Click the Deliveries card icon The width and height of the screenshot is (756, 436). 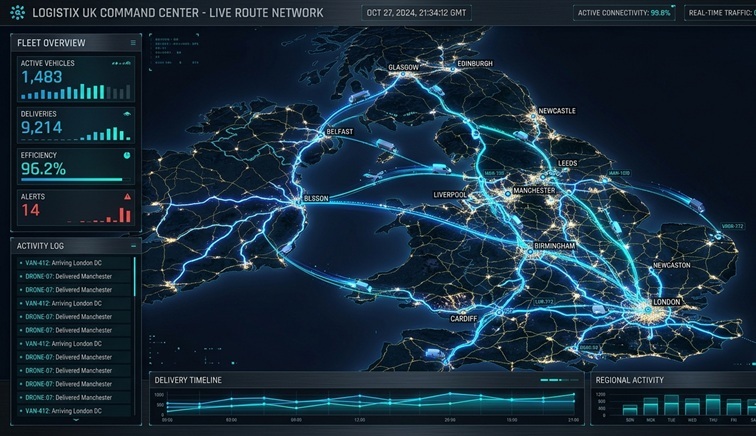click(x=126, y=114)
